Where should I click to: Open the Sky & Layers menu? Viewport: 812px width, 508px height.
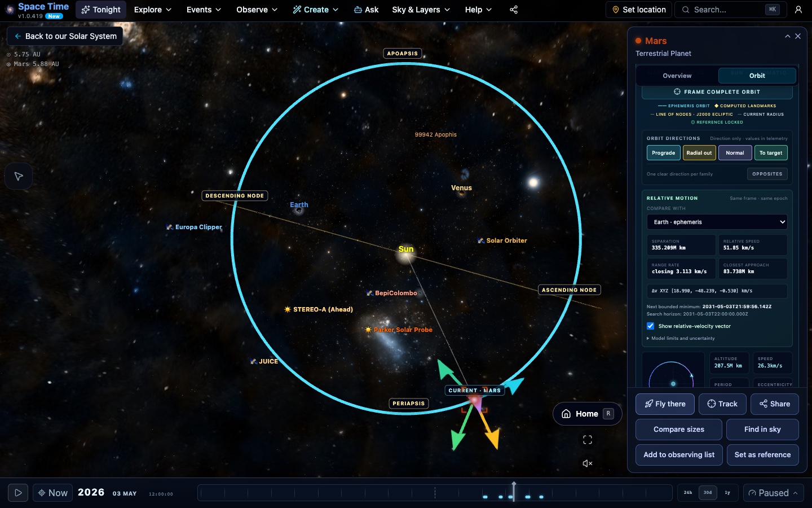421,10
